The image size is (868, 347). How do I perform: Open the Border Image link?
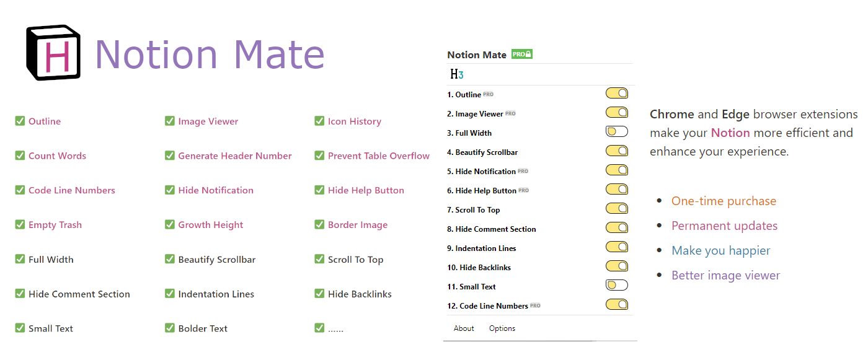point(358,225)
